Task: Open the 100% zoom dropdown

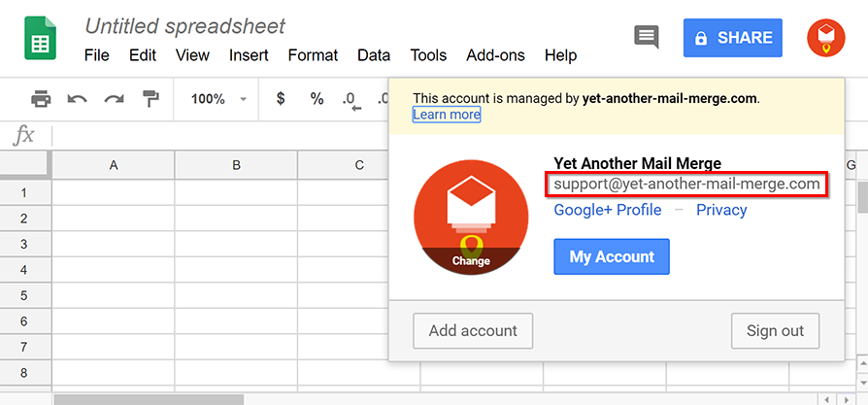Action: pos(218,99)
